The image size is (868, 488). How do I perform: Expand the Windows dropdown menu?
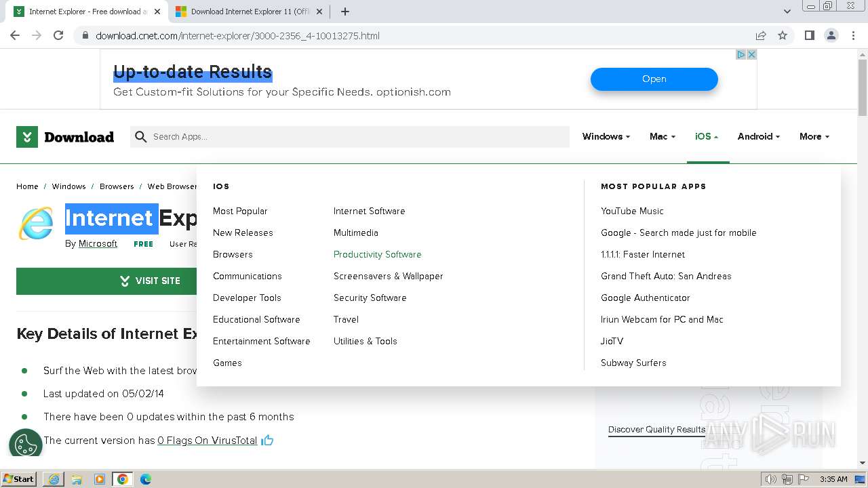click(x=606, y=136)
